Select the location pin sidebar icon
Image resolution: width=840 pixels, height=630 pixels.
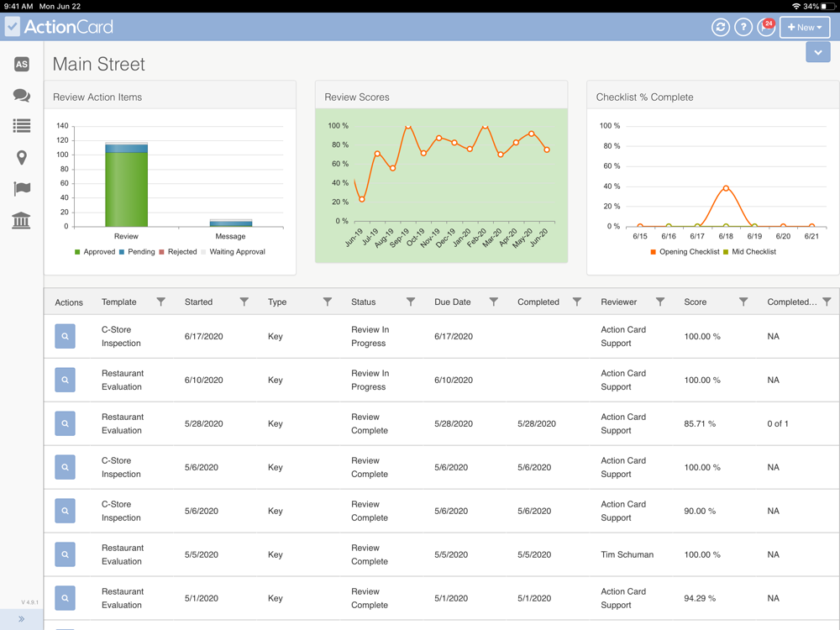[22, 158]
